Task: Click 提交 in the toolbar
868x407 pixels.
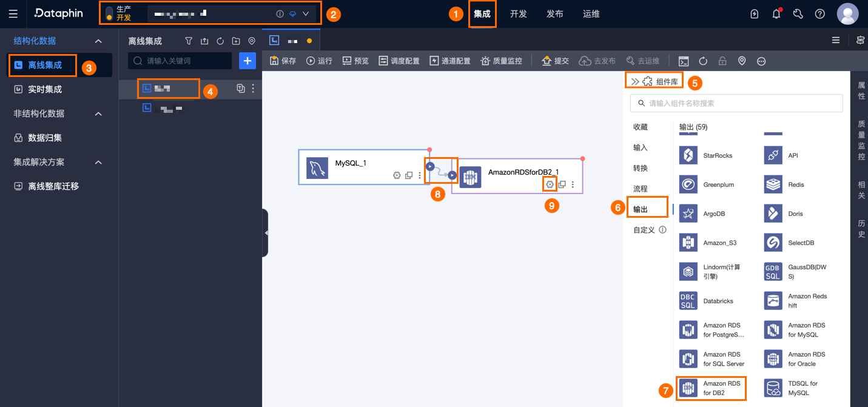Action: (x=555, y=61)
